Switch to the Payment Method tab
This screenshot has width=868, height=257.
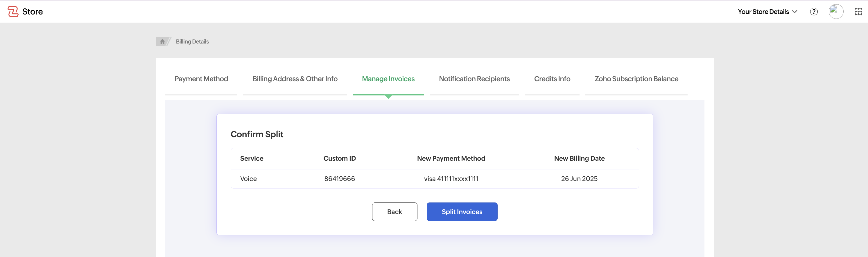click(x=201, y=79)
